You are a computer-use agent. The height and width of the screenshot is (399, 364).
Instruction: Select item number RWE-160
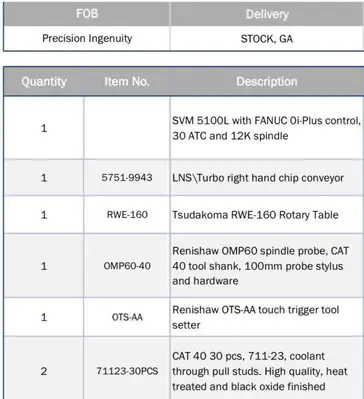click(x=127, y=215)
